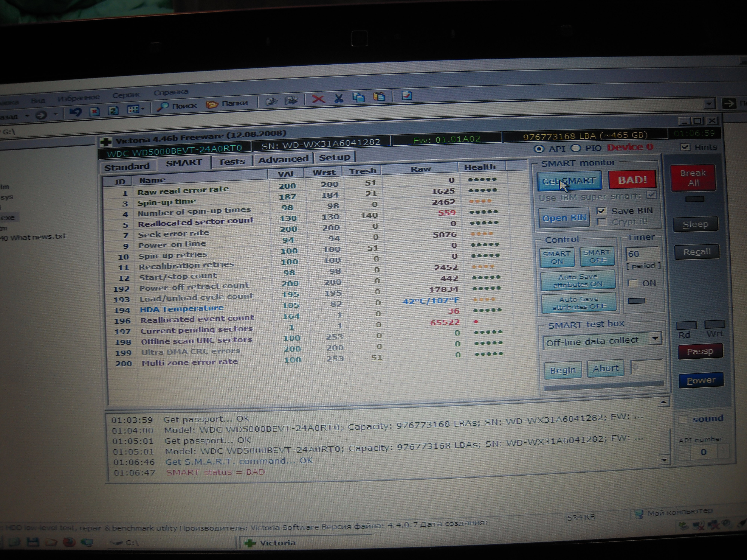Open the Views icon dropdown arrow

(x=143, y=109)
